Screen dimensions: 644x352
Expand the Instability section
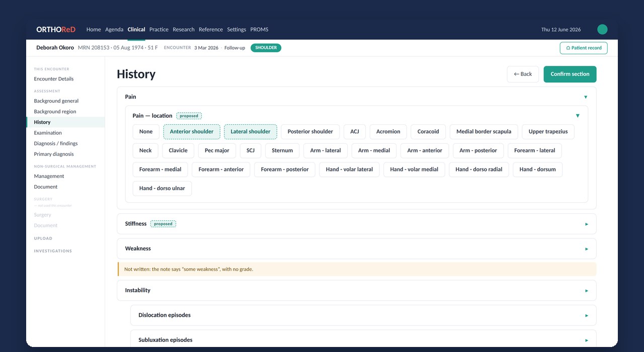(x=357, y=290)
